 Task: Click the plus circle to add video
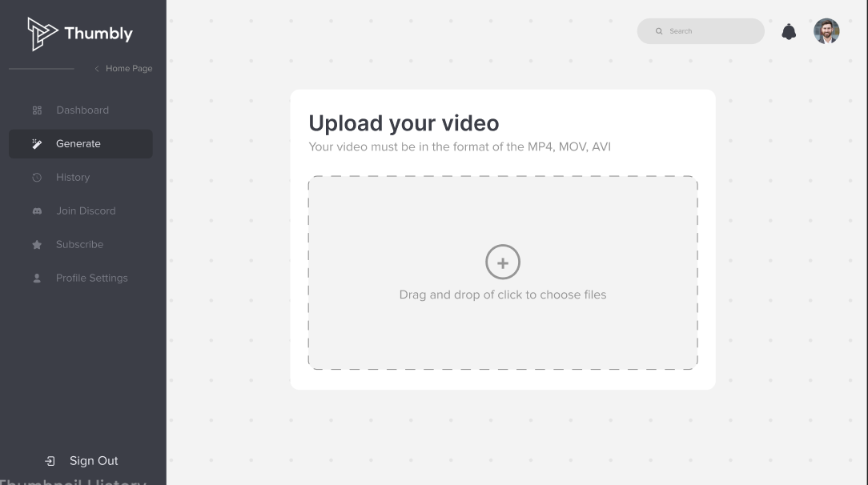point(503,263)
